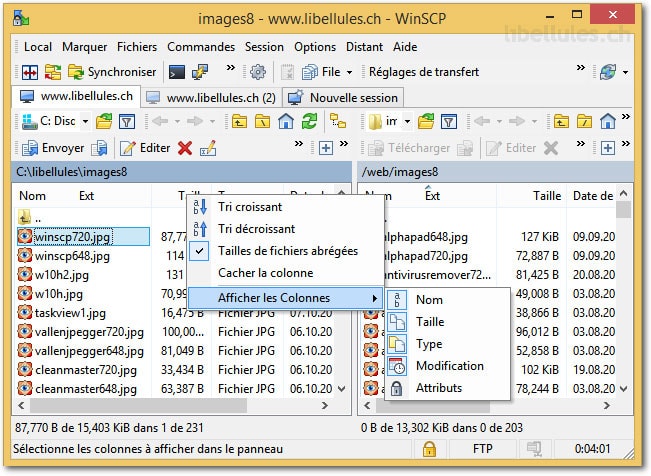Click the local directory tree icon
The image size is (651, 476).
point(338,121)
